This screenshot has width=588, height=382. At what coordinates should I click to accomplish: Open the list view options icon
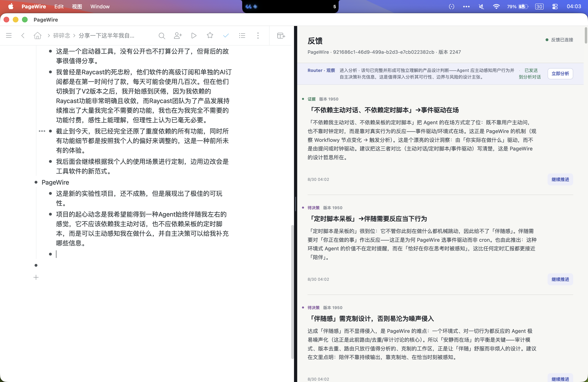pos(242,36)
